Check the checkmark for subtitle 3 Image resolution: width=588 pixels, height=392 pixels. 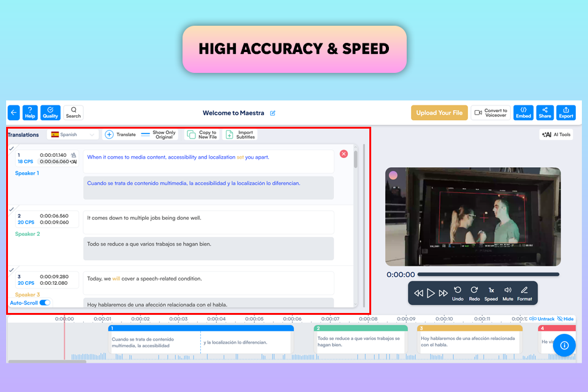click(x=12, y=269)
